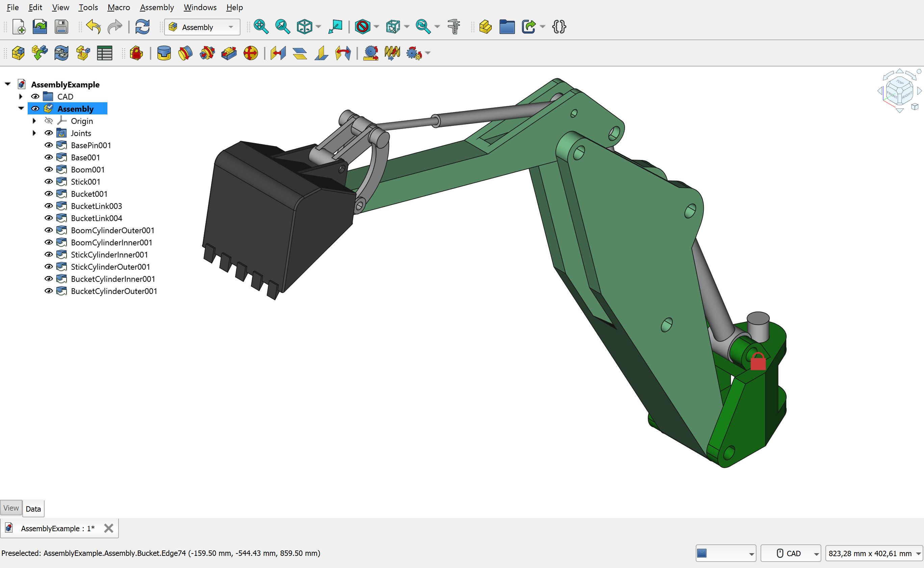Hide the Bucket001 part via eye icon
Screen dimensions: 924x568
pyautogui.click(x=49, y=194)
